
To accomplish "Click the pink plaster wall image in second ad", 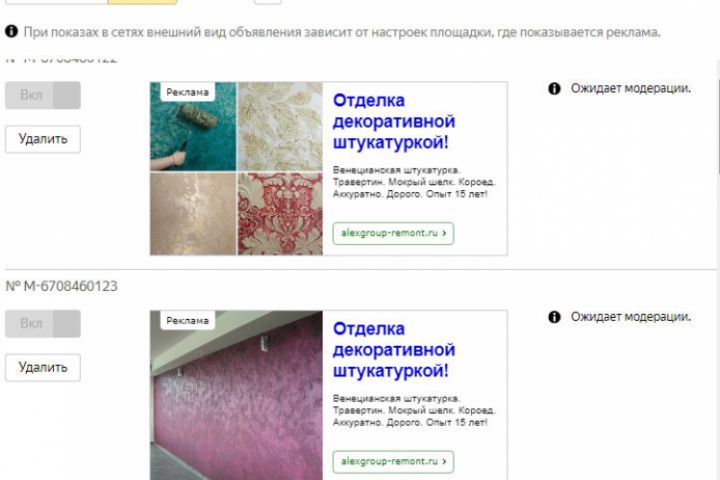I will (x=236, y=395).
